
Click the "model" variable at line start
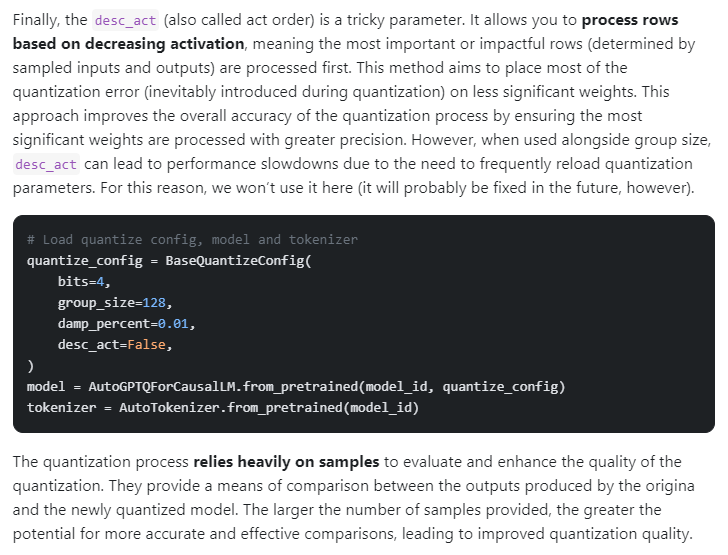click(x=46, y=387)
